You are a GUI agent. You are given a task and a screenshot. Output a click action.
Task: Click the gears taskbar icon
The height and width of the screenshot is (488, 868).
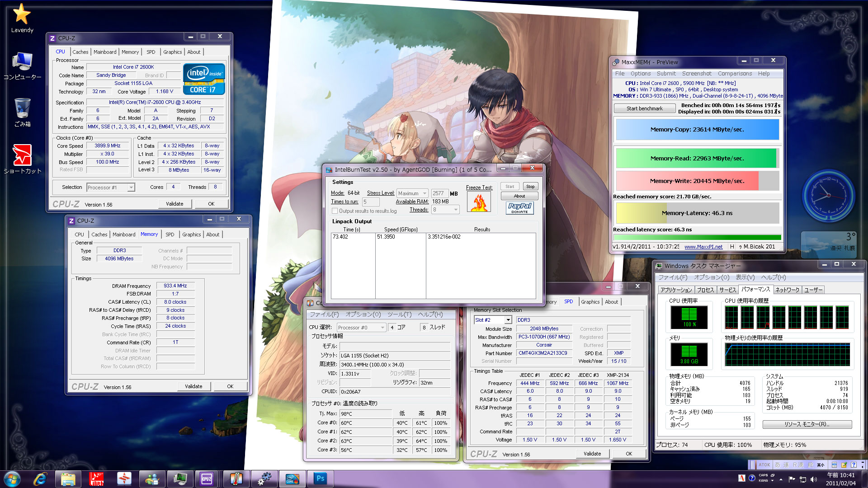click(x=264, y=479)
